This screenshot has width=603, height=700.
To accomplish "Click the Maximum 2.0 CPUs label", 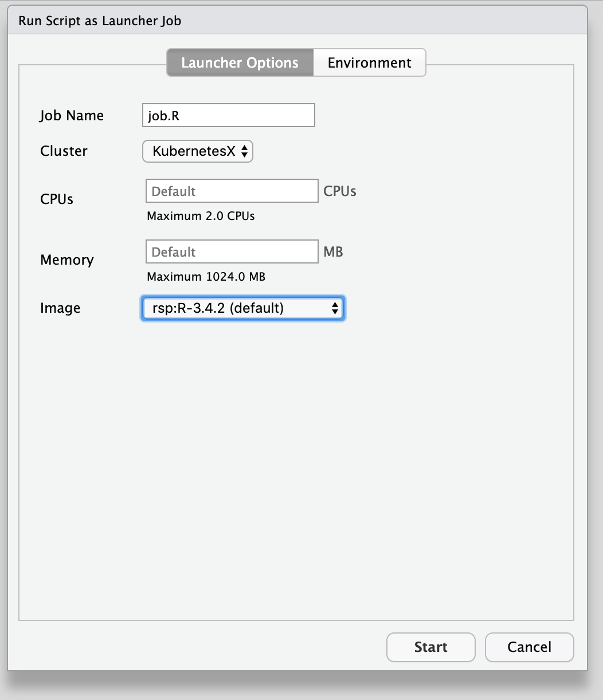I will [x=201, y=216].
